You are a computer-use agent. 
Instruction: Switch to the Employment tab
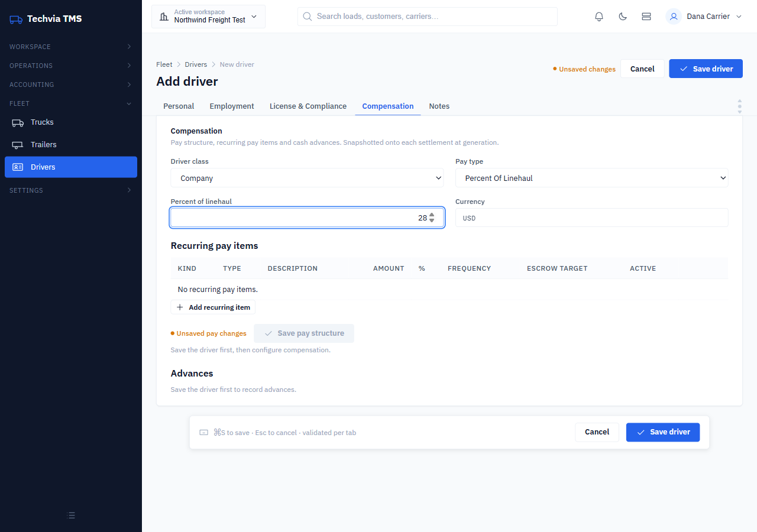point(232,106)
